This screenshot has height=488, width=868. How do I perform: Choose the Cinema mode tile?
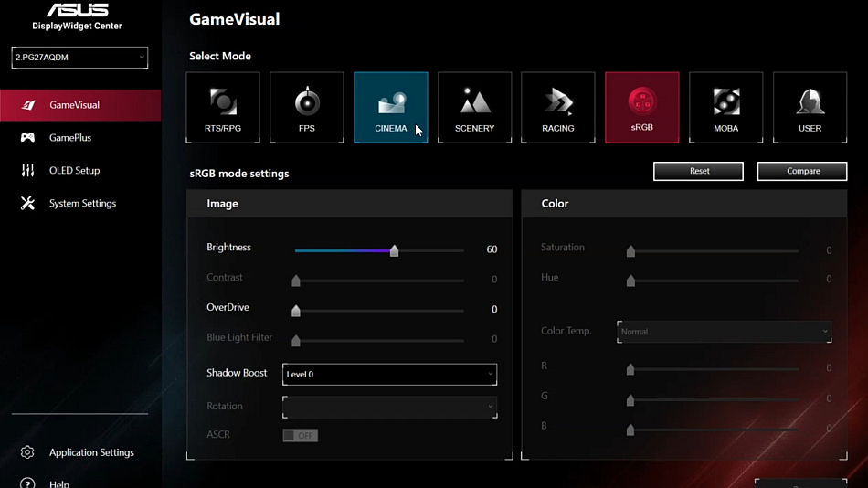[390, 107]
